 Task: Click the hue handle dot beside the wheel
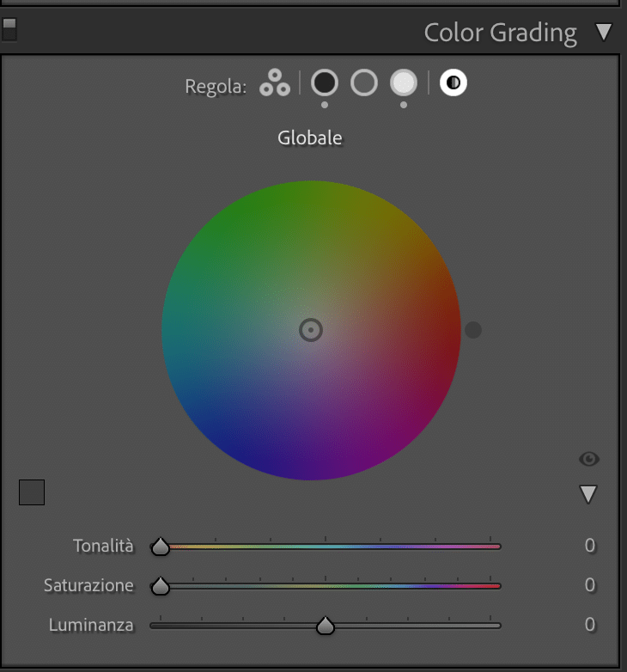point(473,330)
